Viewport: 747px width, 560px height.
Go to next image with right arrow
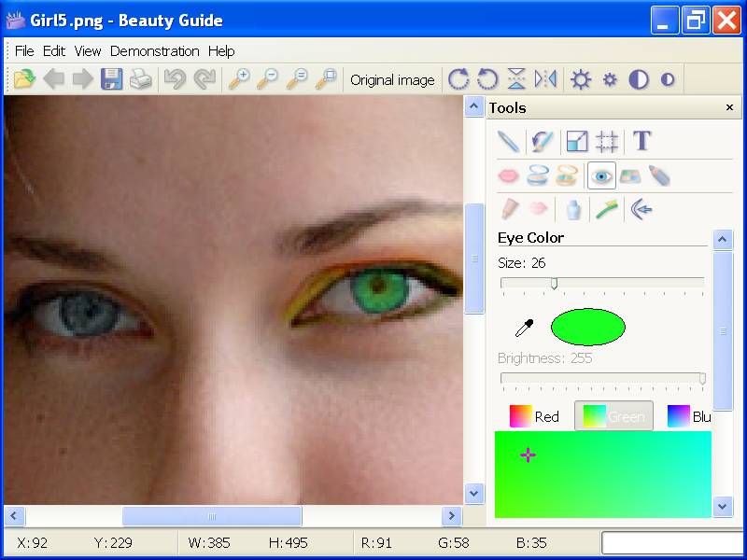tap(83, 79)
